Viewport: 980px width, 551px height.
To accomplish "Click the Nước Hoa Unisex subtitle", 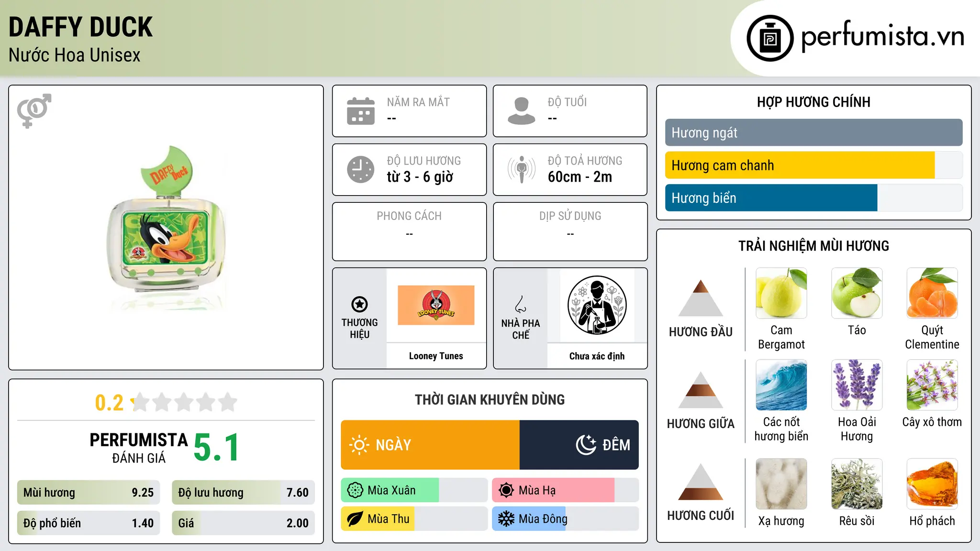I will pos(75,55).
